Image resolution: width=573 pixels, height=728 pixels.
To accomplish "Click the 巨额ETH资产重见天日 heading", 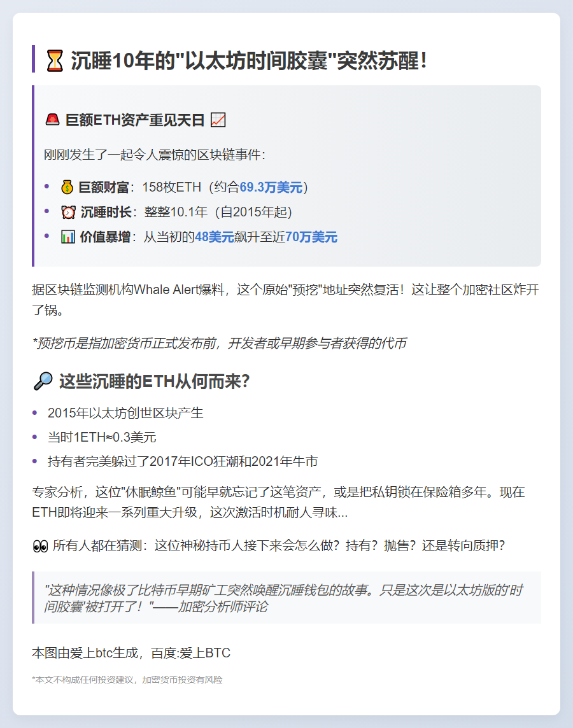I will coord(135,120).
